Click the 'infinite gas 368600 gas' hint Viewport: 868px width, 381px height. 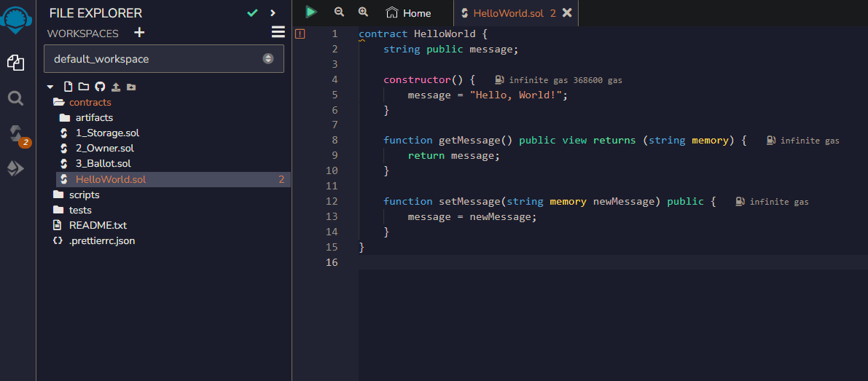click(x=566, y=80)
